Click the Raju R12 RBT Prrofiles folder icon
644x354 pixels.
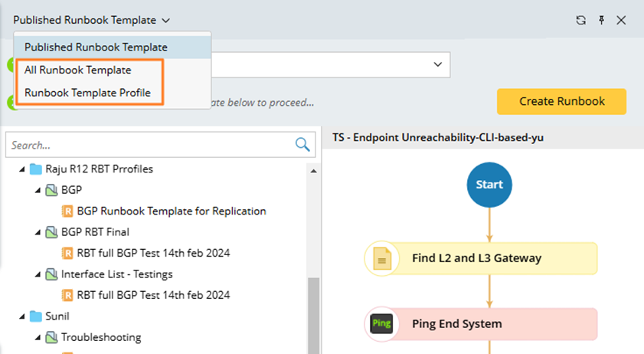coord(36,169)
